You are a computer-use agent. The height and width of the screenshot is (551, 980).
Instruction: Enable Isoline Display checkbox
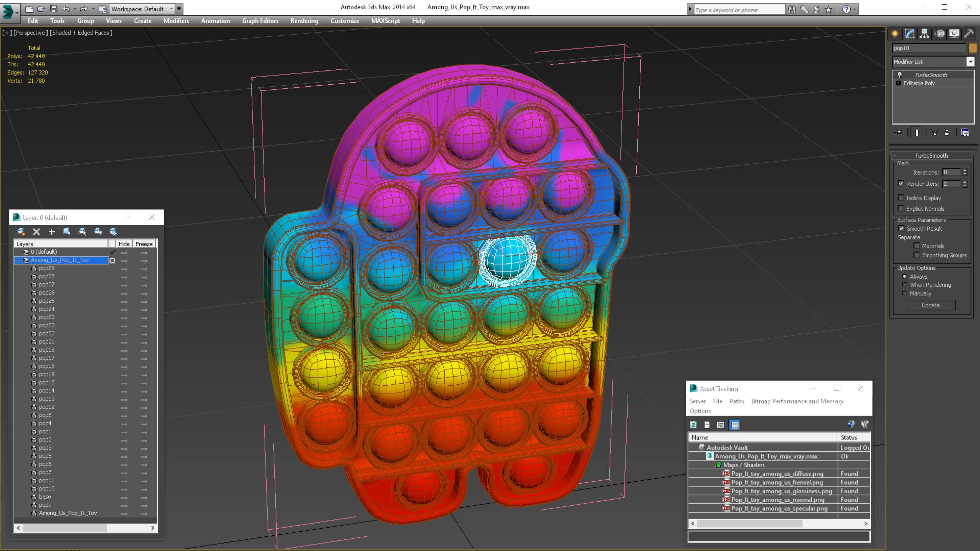click(x=901, y=198)
